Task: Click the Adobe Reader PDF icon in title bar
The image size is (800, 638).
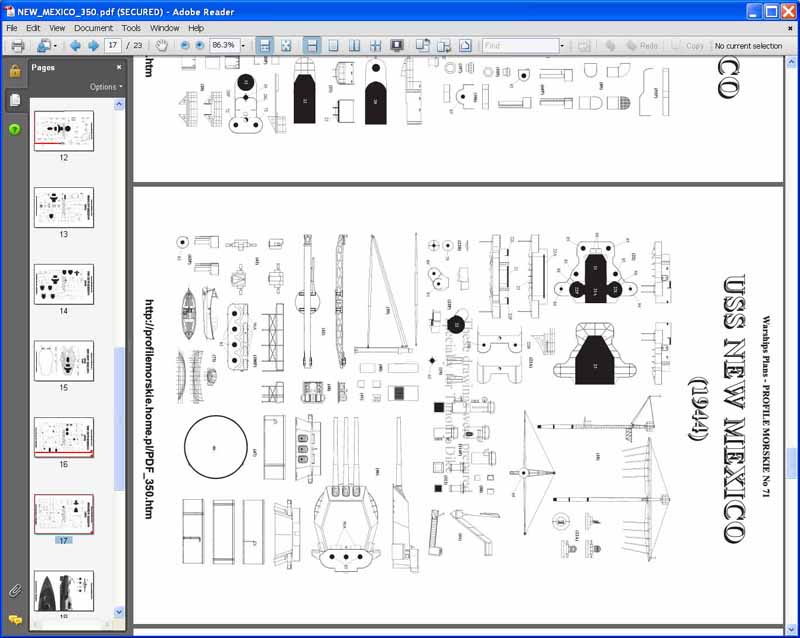Action: [x=9, y=11]
